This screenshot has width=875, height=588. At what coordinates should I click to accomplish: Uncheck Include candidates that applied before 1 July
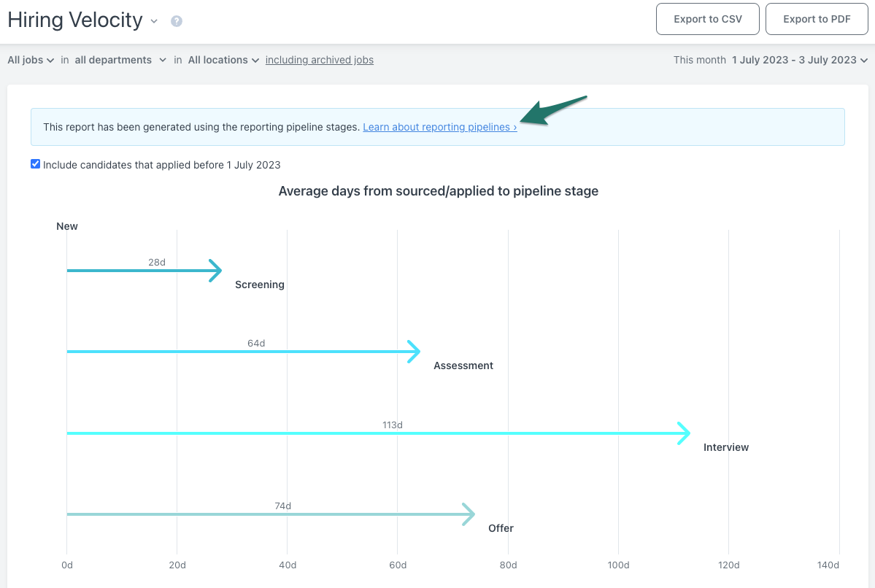coord(35,164)
